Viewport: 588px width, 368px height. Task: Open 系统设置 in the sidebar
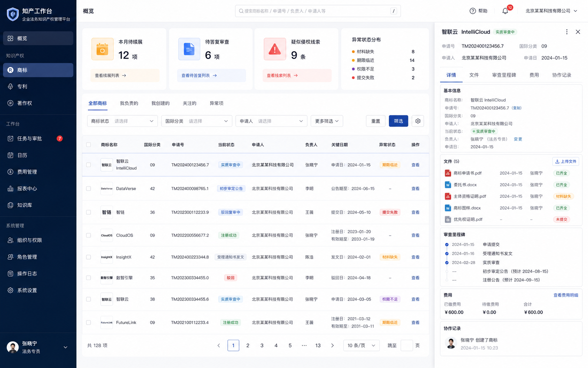[x=38, y=290]
